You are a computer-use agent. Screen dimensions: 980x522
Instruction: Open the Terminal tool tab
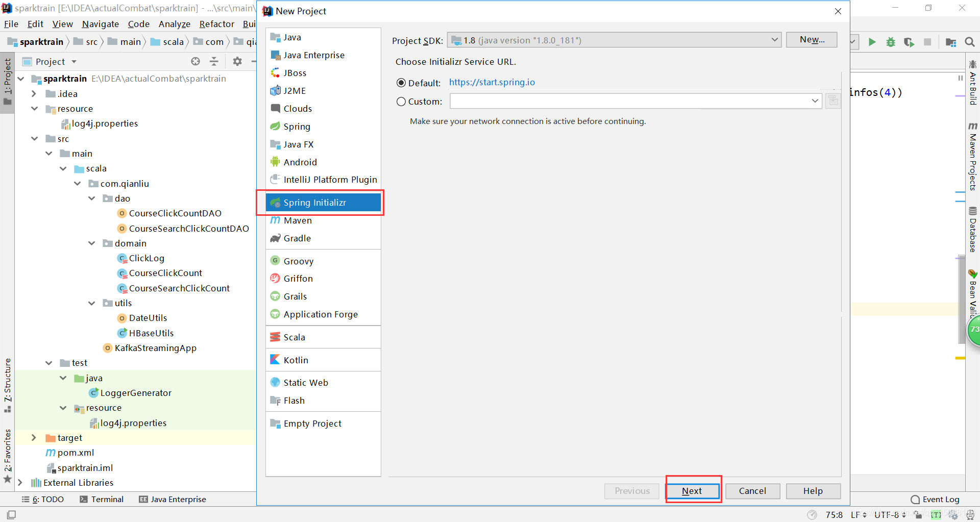coord(102,499)
